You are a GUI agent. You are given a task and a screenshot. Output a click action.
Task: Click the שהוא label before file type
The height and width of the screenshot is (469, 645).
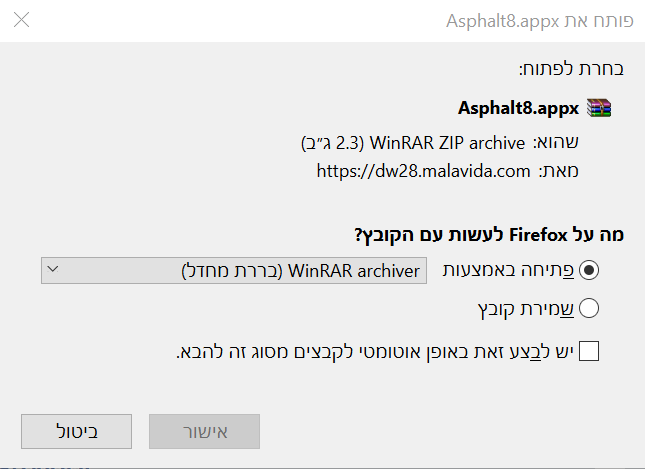pos(556,141)
